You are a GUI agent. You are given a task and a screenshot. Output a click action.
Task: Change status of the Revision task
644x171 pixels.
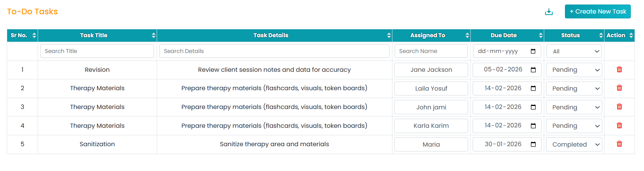[574, 70]
